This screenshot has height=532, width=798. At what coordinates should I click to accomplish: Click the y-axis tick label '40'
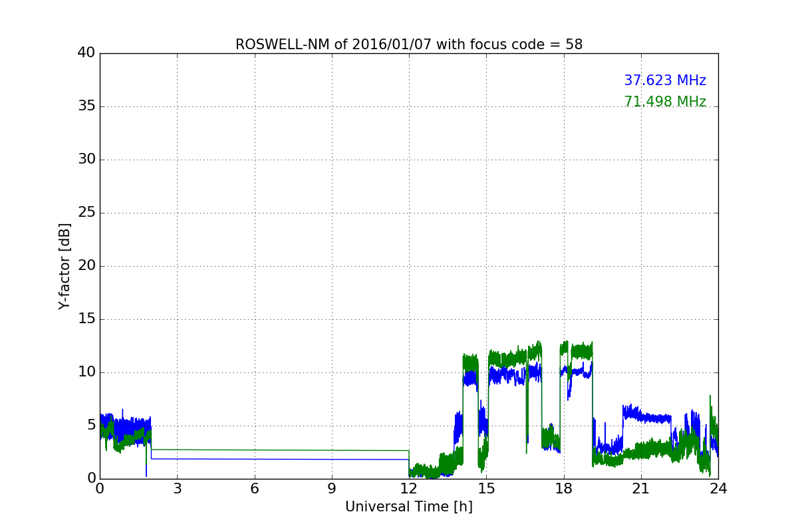[x=86, y=53]
